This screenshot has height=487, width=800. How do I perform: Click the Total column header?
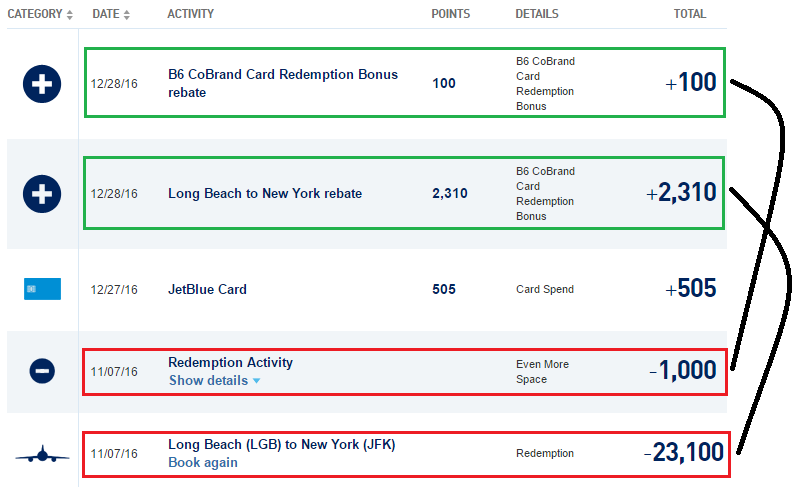[x=689, y=15]
